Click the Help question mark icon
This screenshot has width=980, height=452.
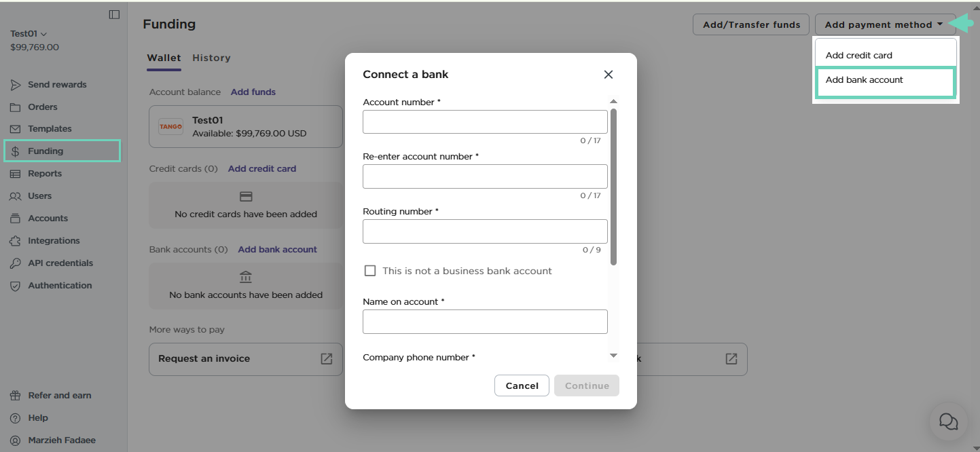coord(15,418)
